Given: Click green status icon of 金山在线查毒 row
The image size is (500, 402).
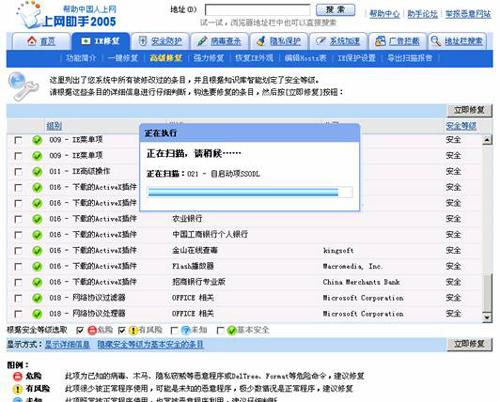Looking at the screenshot, I should point(37,251).
